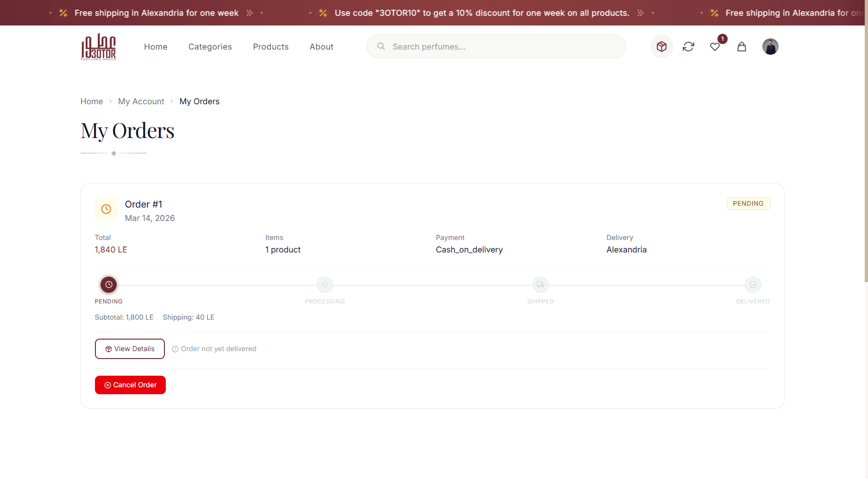Follow the My Account breadcrumb link
The image size is (868, 479).
(x=141, y=101)
